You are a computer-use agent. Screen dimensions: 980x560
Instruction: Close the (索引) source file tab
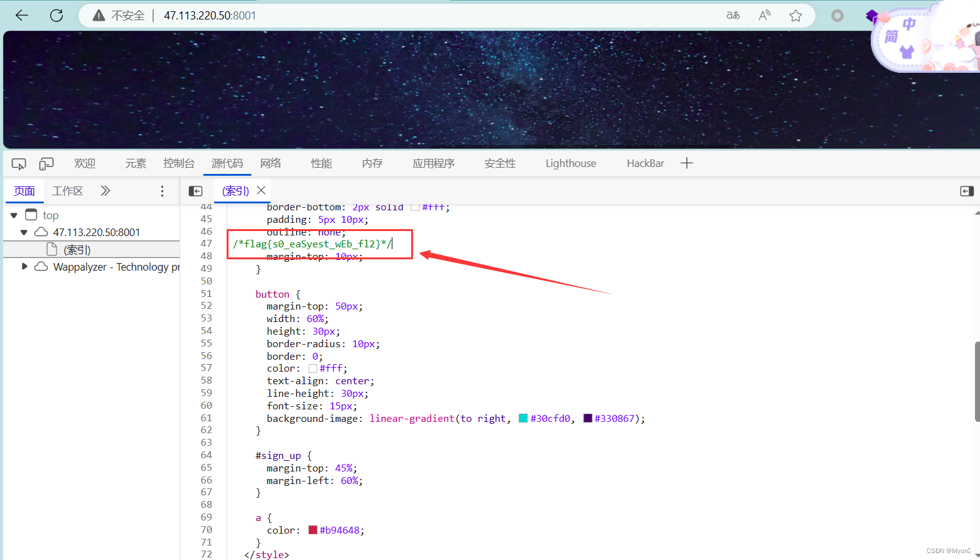click(261, 190)
